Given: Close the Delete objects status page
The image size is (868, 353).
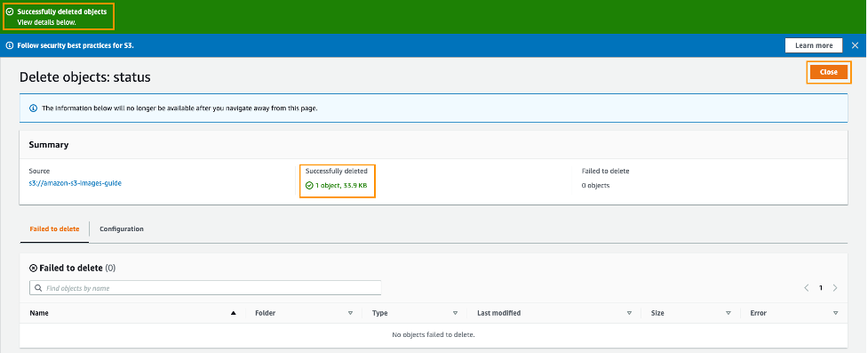Looking at the screenshot, I should (x=828, y=72).
